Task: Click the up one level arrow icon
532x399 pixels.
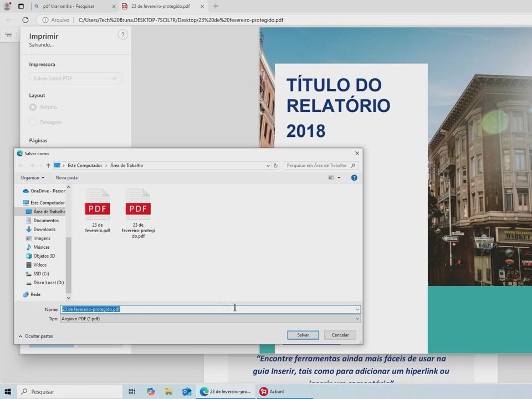Action: click(48, 166)
